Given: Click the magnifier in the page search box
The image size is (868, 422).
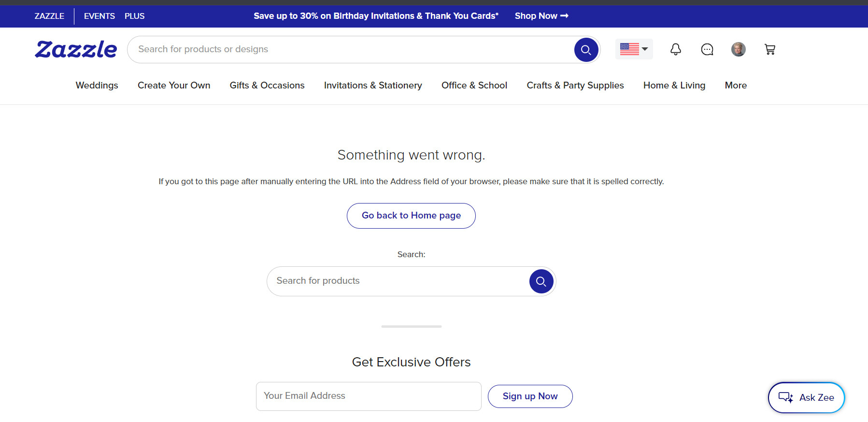Looking at the screenshot, I should click(541, 281).
